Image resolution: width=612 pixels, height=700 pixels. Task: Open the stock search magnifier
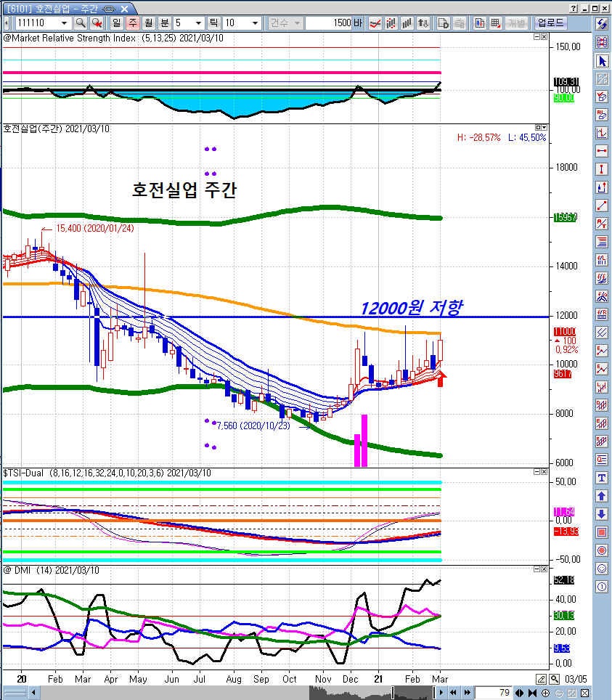(x=81, y=23)
